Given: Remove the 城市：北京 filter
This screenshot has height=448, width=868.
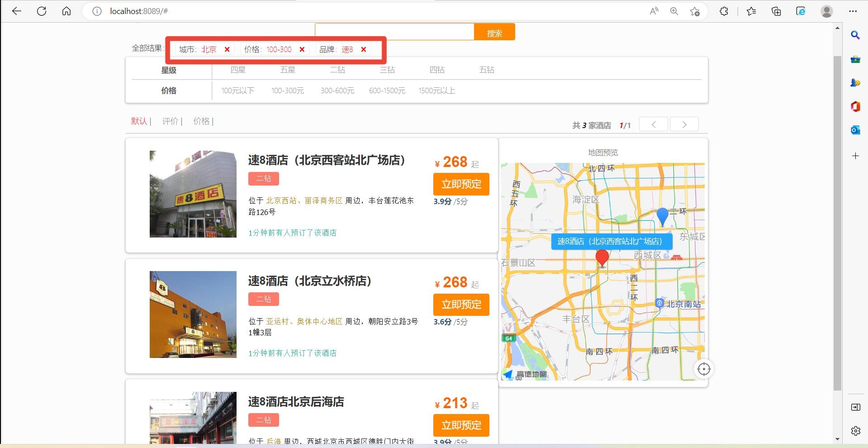Looking at the screenshot, I should coord(227,49).
